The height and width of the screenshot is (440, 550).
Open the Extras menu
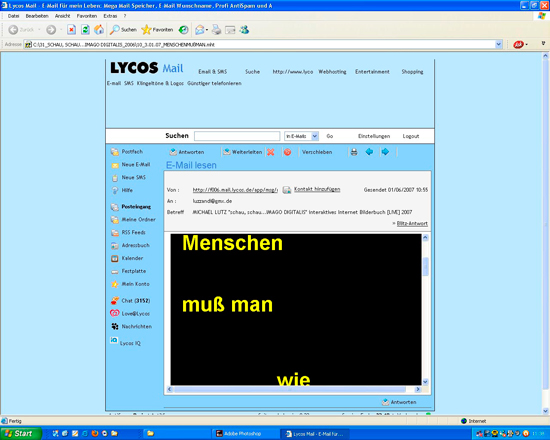(x=110, y=16)
